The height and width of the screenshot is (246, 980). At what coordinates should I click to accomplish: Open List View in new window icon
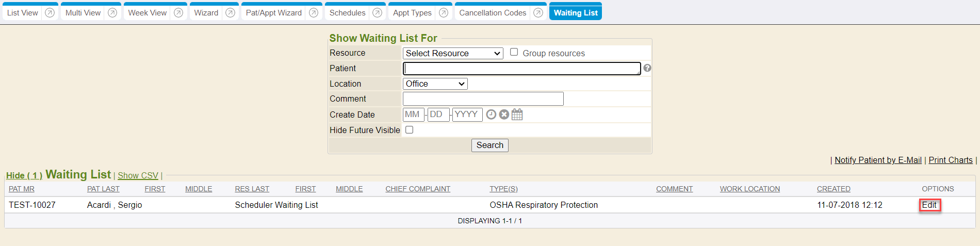50,13
